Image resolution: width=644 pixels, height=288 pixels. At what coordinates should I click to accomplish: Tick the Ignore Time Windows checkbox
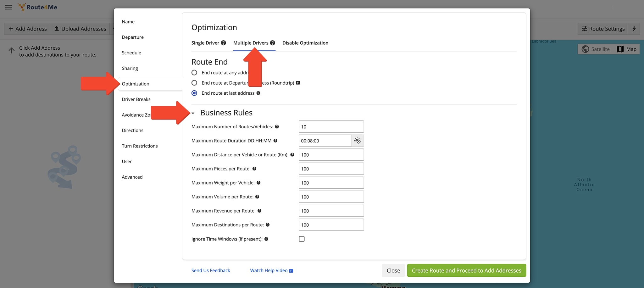[302, 239]
